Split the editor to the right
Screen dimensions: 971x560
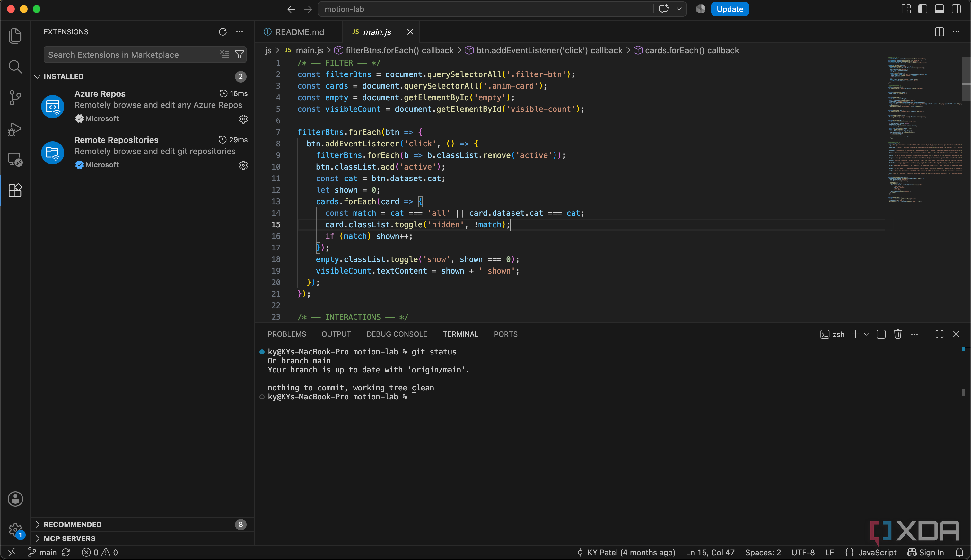(x=939, y=32)
